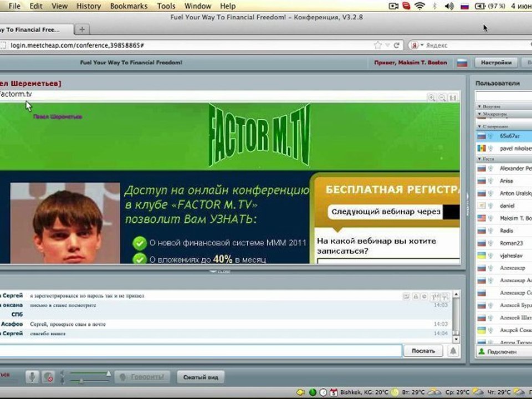Open the File menu
This screenshot has width=532, height=399.
14,6
